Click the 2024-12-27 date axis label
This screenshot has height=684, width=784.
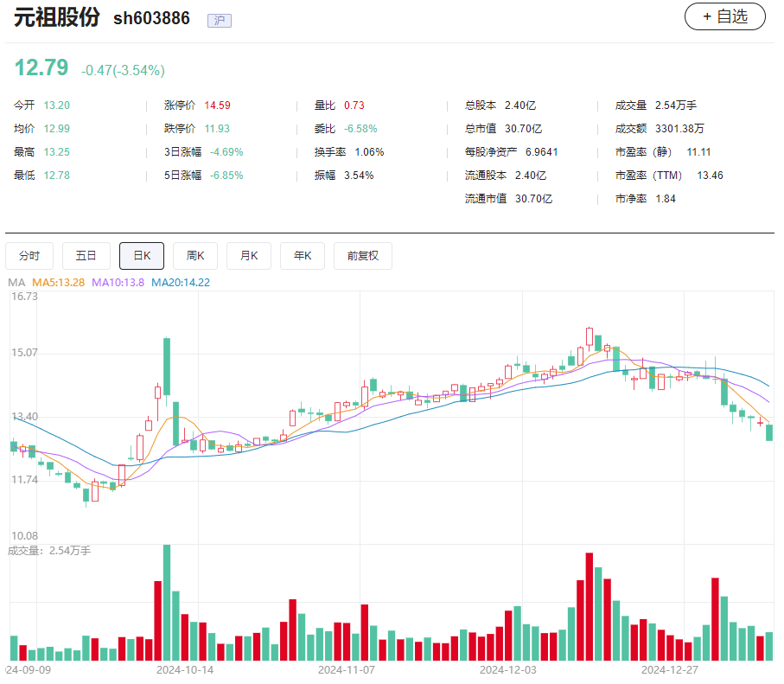(x=670, y=670)
